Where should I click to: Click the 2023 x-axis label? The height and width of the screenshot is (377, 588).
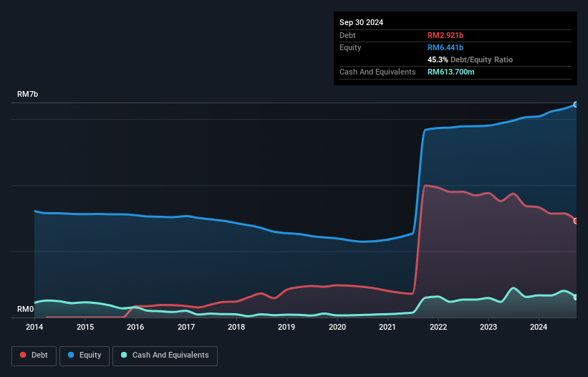click(x=488, y=327)
